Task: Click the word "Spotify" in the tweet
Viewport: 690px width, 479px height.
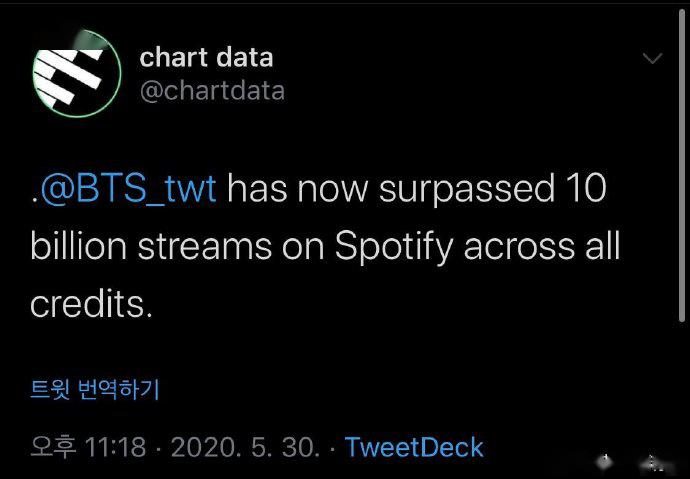Action: [387, 247]
